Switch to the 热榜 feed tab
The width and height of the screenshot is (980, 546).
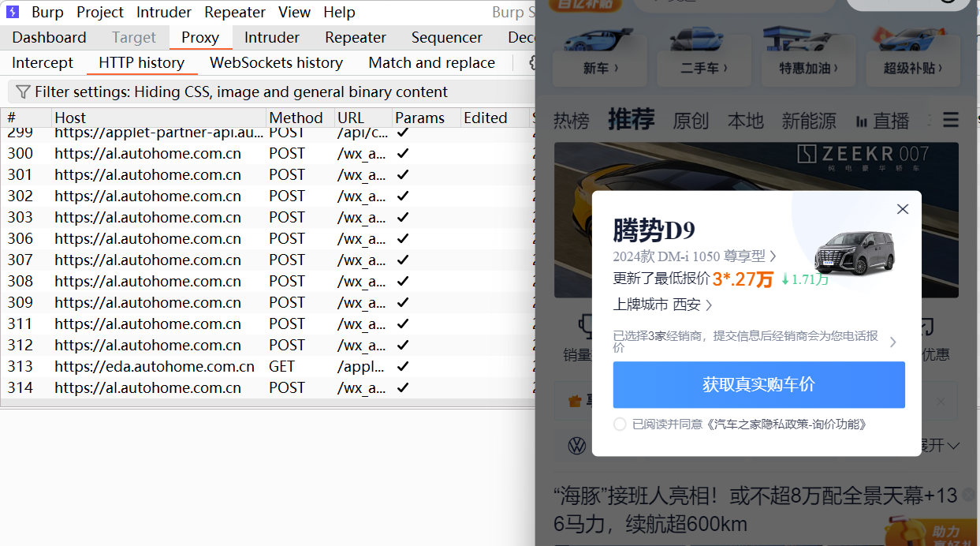pyautogui.click(x=571, y=121)
